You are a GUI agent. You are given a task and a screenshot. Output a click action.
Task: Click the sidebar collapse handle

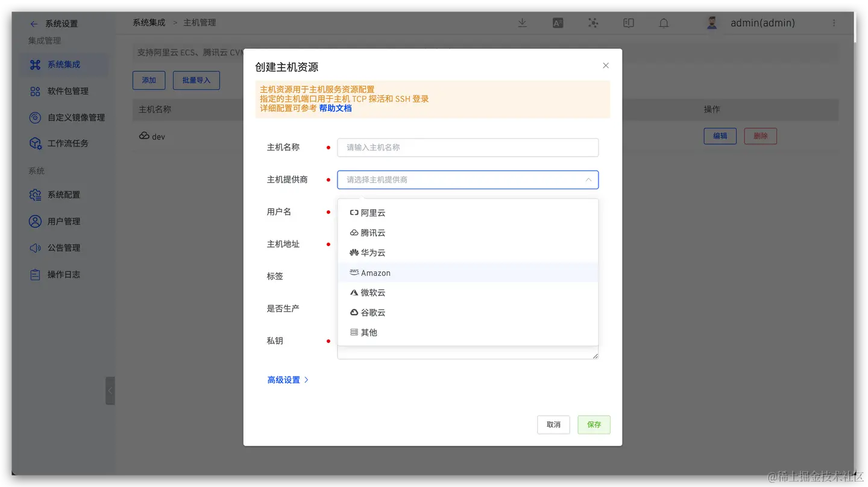pyautogui.click(x=110, y=391)
